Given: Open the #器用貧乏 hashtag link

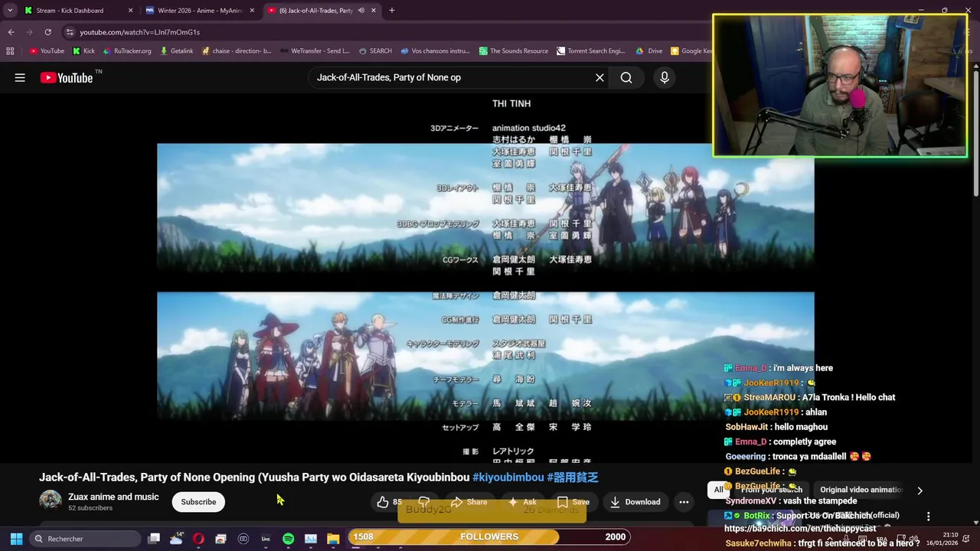Looking at the screenshot, I should point(573,477).
